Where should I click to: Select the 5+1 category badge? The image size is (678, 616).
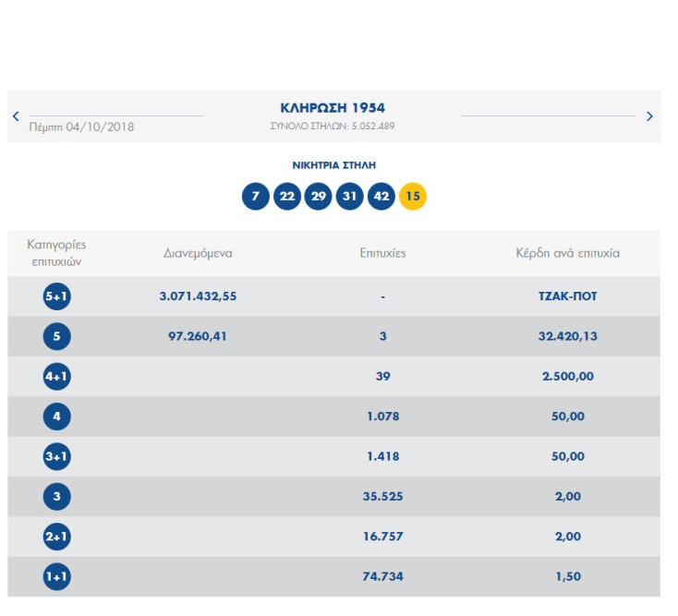[x=56, y=296]
